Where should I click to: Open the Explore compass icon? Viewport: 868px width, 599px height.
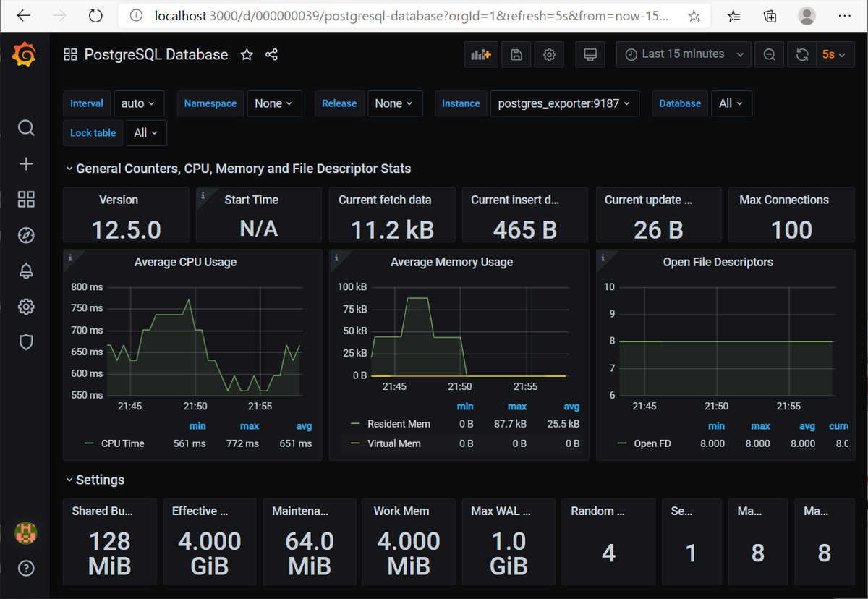click(x=26, y=235)
